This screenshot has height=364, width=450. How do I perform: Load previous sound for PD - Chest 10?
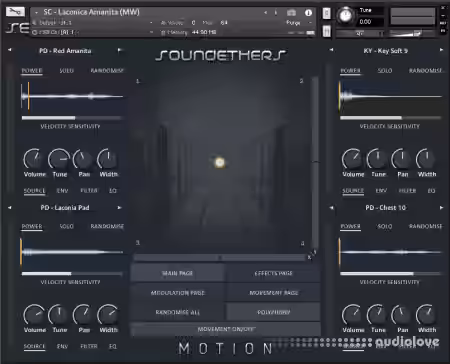331,207
